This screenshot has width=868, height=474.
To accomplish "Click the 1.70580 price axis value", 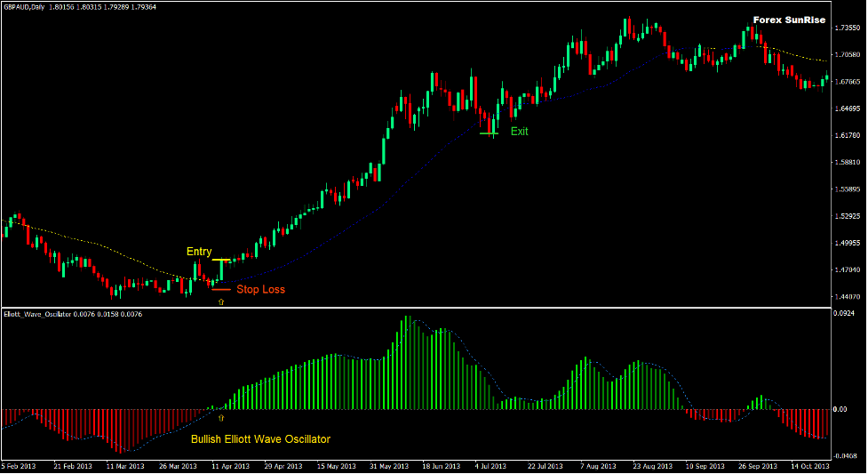I will pyautogui.click(x=847, y=55).
